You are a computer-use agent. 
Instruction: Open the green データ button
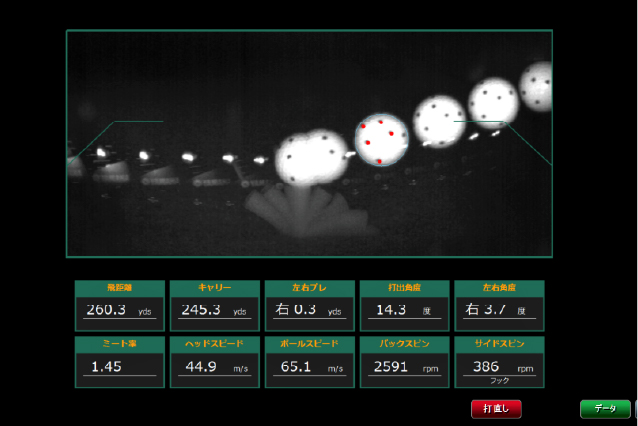(605, 408)
